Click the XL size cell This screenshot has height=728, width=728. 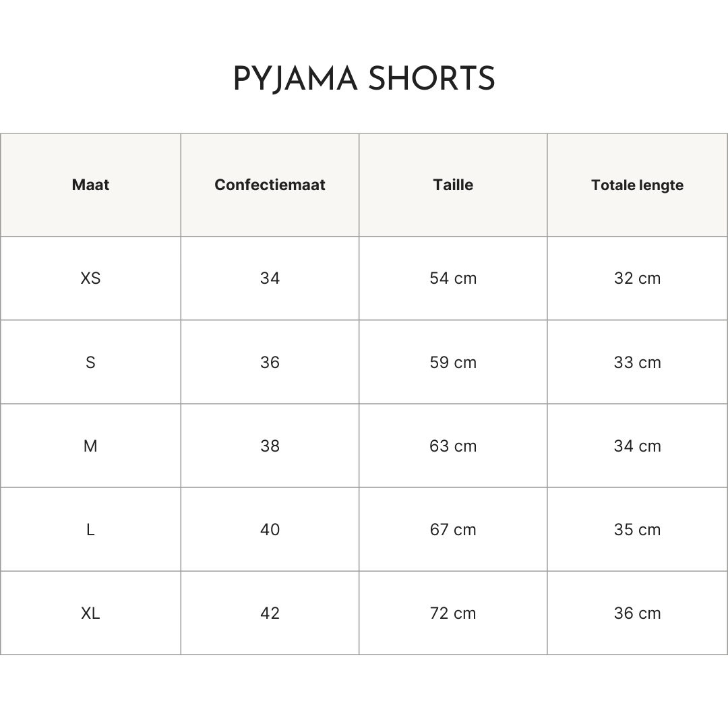point(90,613)
